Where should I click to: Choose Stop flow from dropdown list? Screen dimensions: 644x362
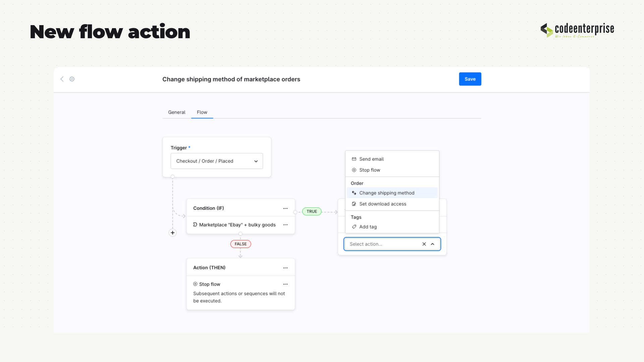click(392, 170)
